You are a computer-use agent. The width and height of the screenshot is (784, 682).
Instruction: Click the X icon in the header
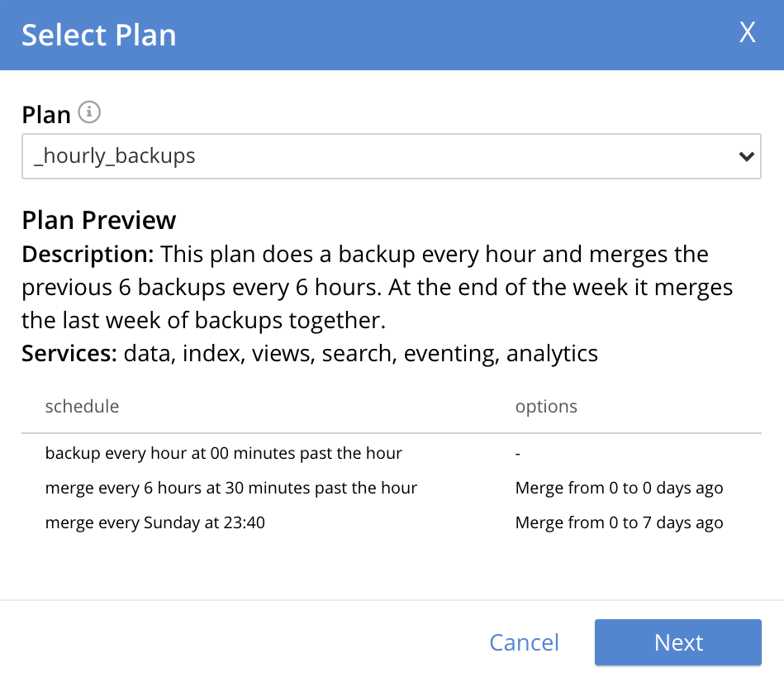[x=748, y=33]
